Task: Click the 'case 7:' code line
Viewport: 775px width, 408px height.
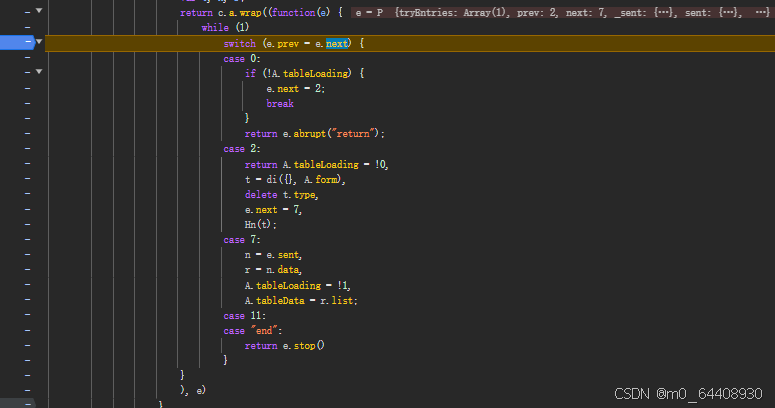Action: click(242, 240)
